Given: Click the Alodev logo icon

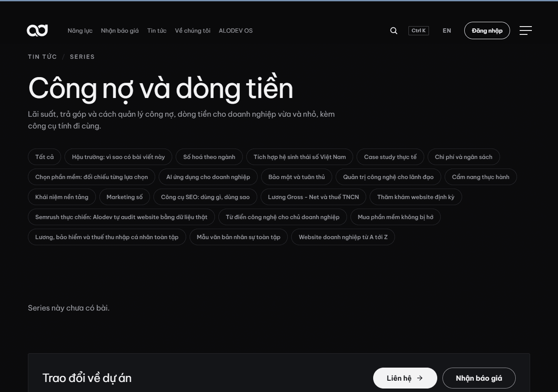Looking at the screenshot, I should coord(37,30).
